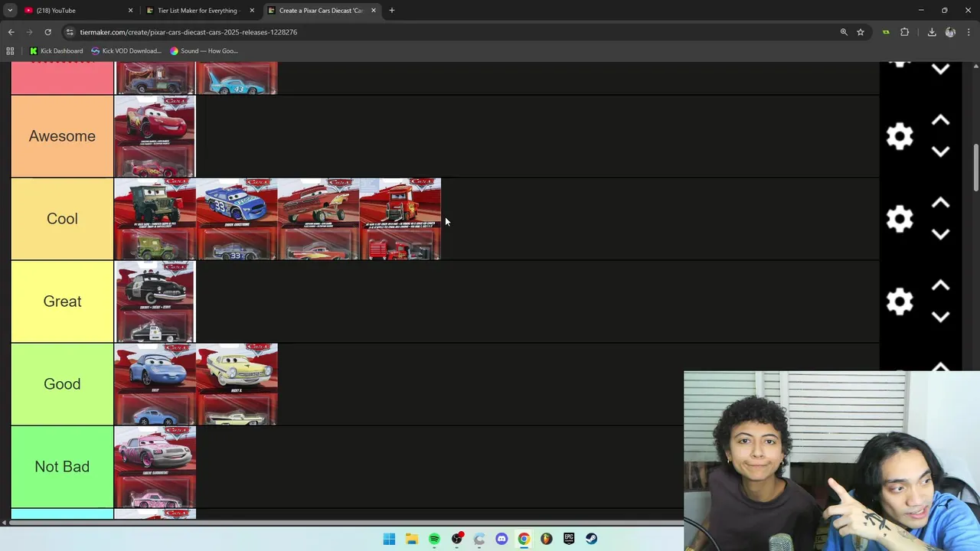Click the Not Bad tier label
Screen dimensions: 980x551
point(62,467)
